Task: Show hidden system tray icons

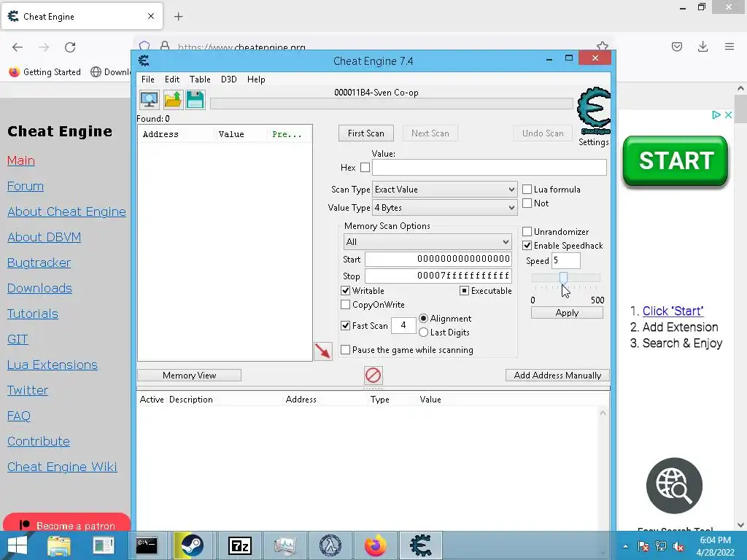Action: coord(625,546)
